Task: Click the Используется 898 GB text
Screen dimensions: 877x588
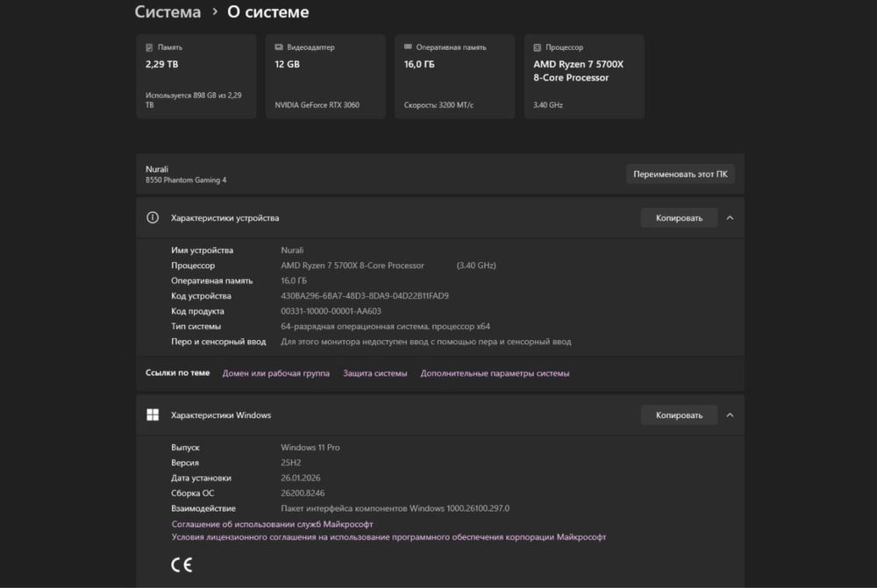Action: 194,100
